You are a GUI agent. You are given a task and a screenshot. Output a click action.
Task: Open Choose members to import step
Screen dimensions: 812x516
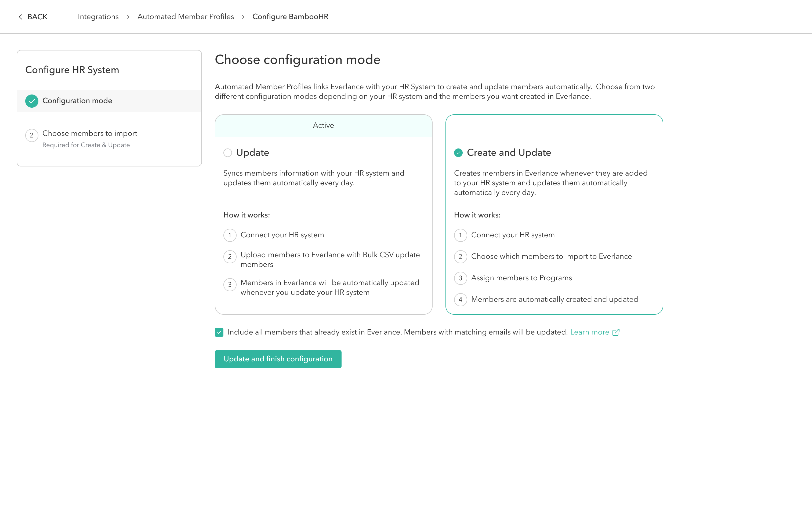coord(90,133)
